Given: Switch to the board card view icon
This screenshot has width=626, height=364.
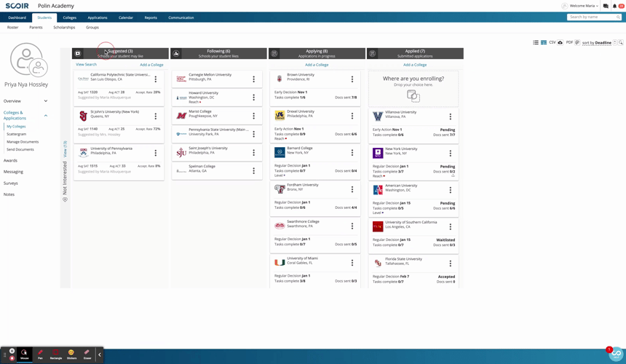Looking at the screenshot, I should pos(544,42).
